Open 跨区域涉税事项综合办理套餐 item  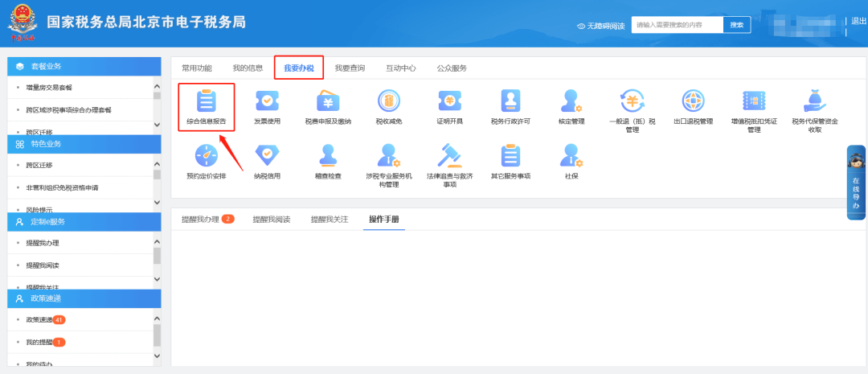click(68, 109)
